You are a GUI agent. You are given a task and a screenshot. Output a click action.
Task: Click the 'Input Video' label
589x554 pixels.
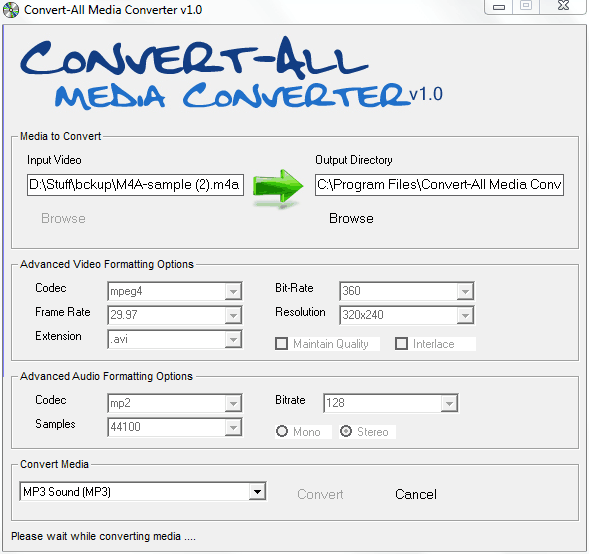pos(54,160)
